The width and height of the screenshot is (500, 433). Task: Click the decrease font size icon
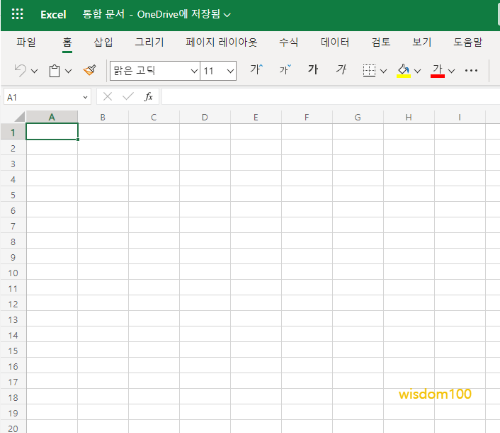285,69
